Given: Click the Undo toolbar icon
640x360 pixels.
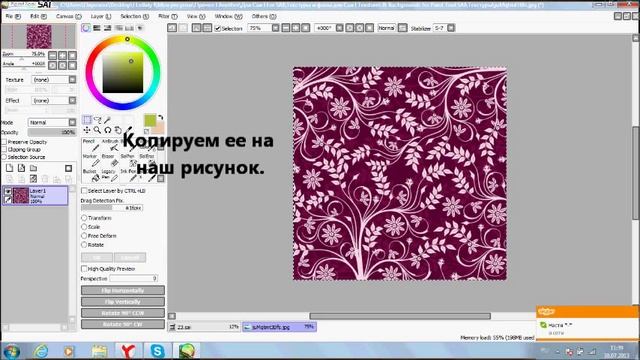Looking at the screenshot, I should [x=172, y=28].
